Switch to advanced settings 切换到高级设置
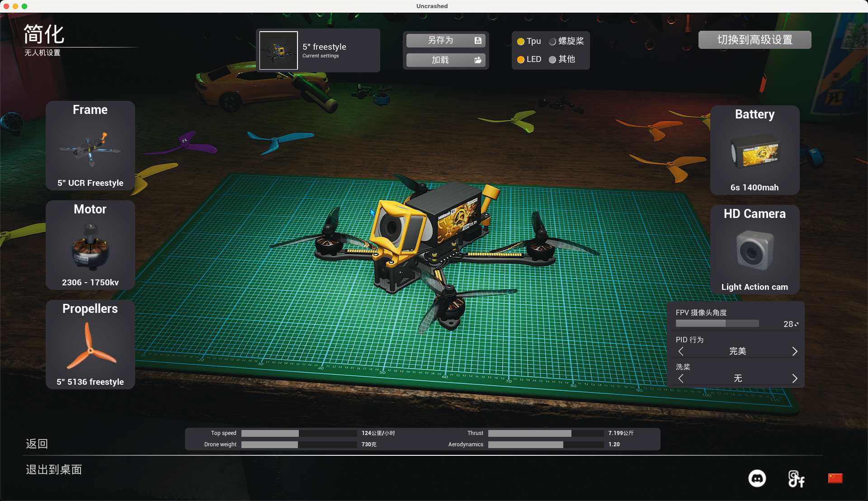 [x=755, y=40]
